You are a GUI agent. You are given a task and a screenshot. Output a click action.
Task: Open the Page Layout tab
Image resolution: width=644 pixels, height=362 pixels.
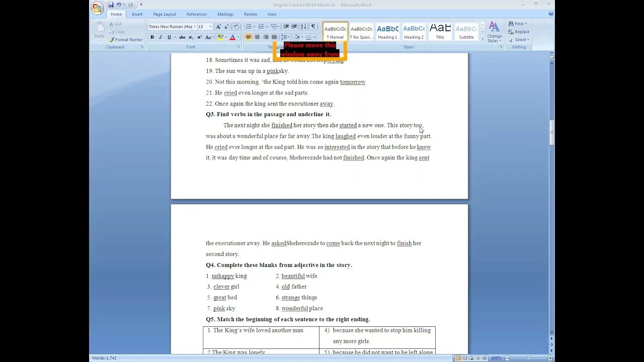tap(165, 14)
